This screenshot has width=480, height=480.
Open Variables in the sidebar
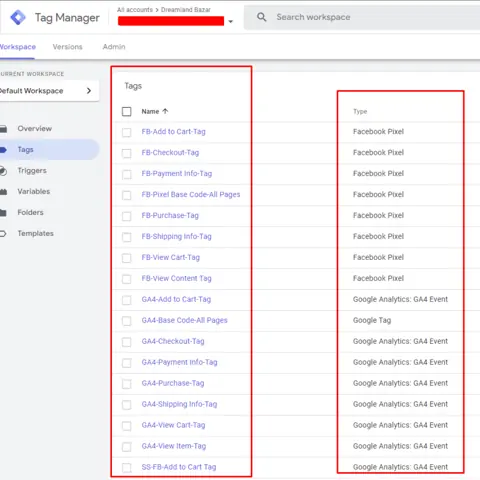34,192
